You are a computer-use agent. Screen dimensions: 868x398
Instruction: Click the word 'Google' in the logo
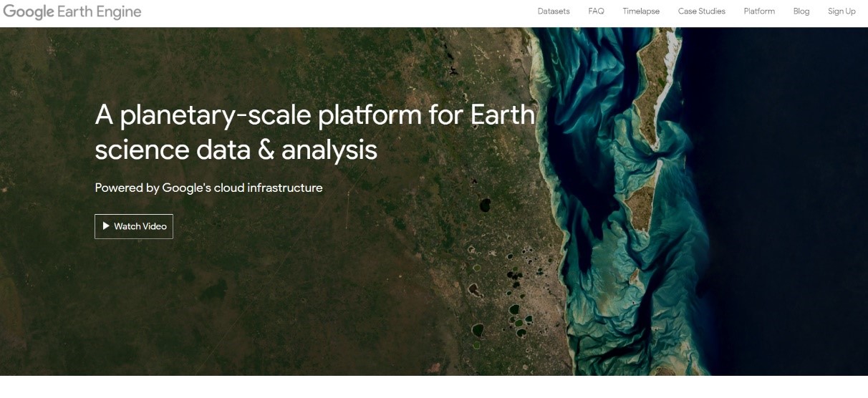(29, 11)
